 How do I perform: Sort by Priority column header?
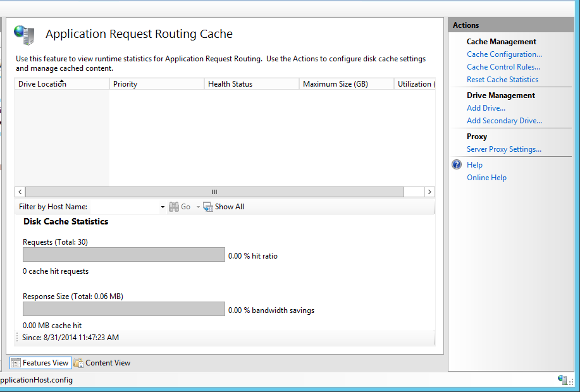[x=157, y=84]
